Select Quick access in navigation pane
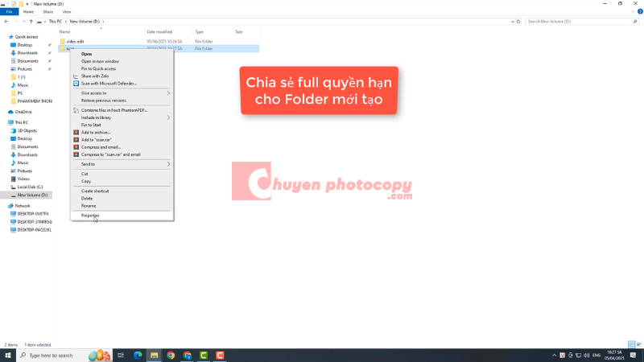Viewport: 644px width, 362px height. (27, 37)
